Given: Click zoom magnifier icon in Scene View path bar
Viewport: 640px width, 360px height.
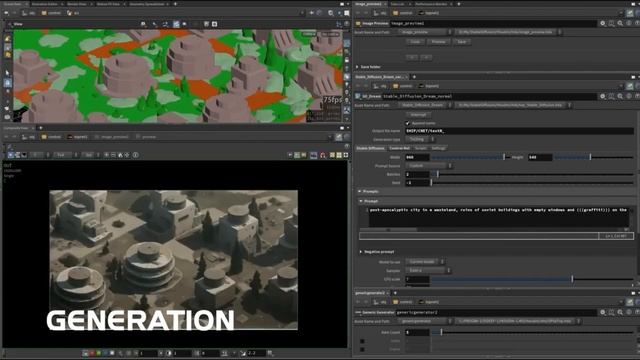Looking at the screenshot, I should [331, 13].
